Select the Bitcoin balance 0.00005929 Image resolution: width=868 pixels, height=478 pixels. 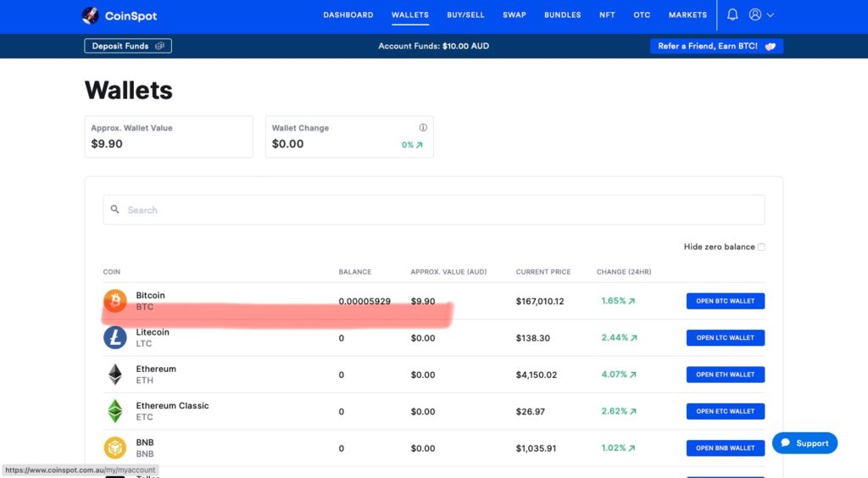tap(364, 302)
